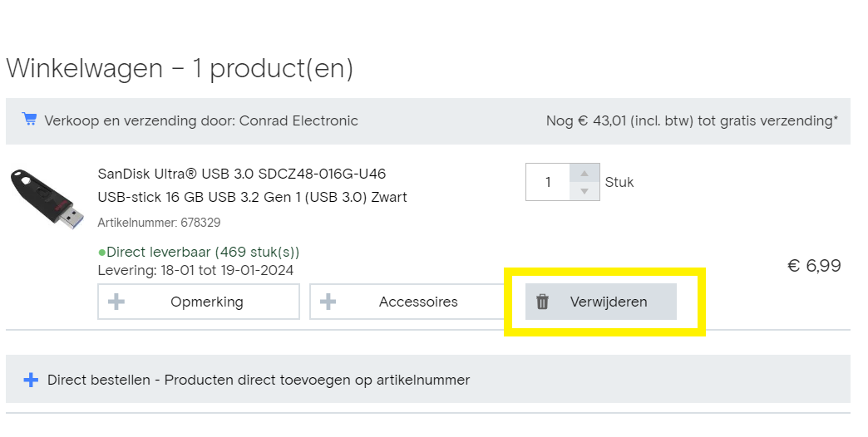
Task: Click the USB-stick 16 GB description line
Action: click(253, 197)
